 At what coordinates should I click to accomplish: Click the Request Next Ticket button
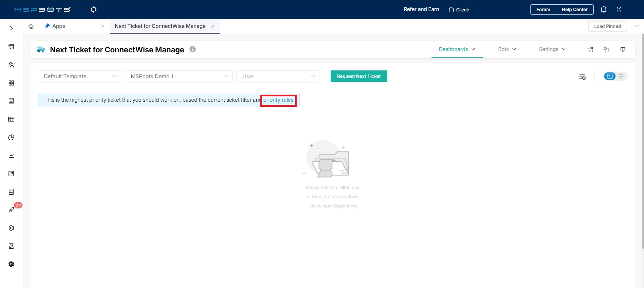(x=358, y=76)
